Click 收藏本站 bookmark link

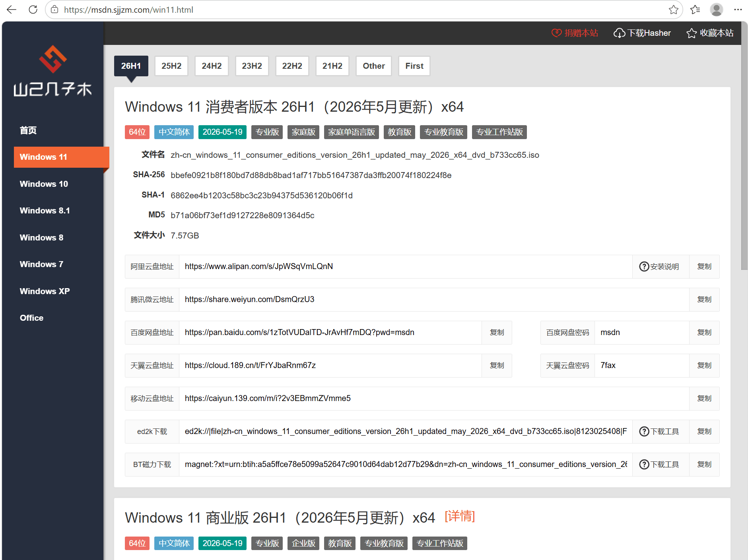tap(710, 33)
